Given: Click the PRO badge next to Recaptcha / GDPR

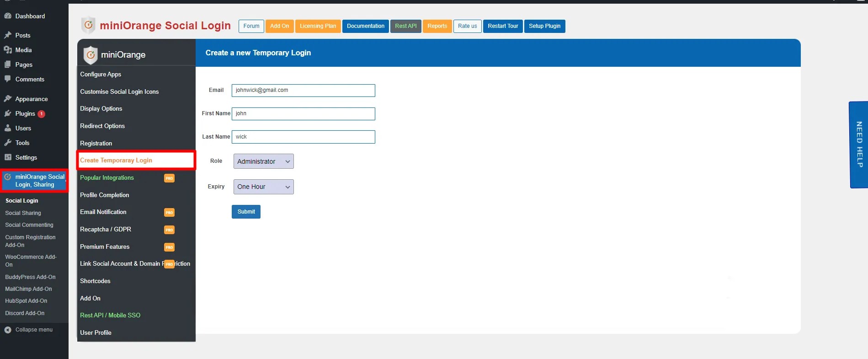Looking at the screenshot, I should [x=169, y=230].
